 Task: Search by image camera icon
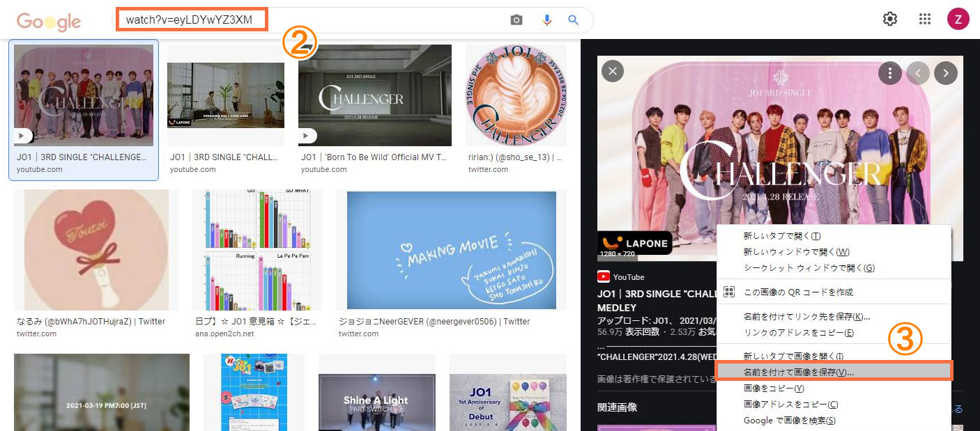coord(516,20)
